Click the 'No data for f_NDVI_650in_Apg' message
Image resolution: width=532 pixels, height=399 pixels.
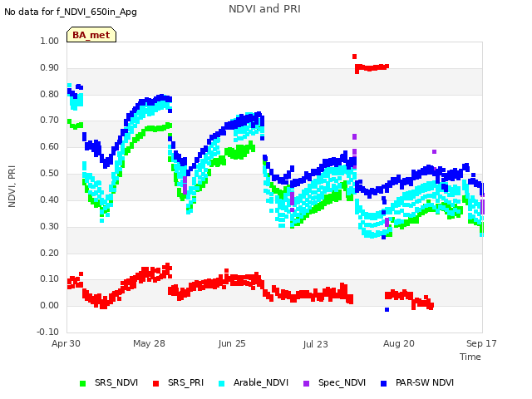(x=71, y=12)
